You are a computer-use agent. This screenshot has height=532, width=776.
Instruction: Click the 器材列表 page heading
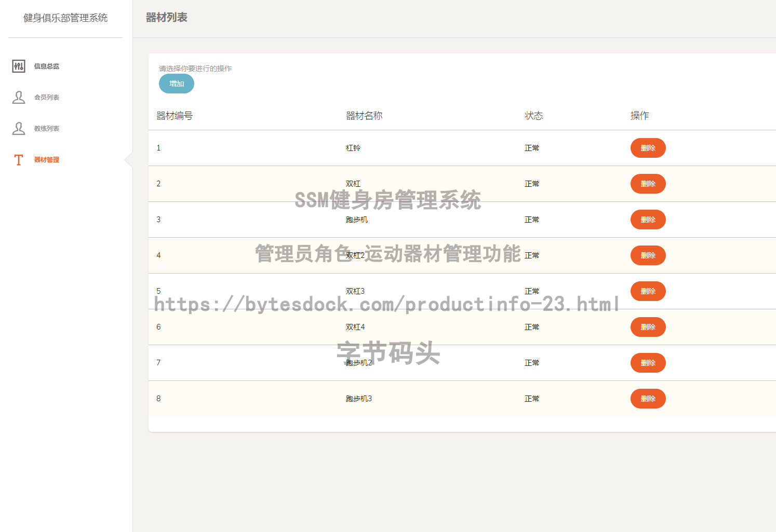(167, 18)
